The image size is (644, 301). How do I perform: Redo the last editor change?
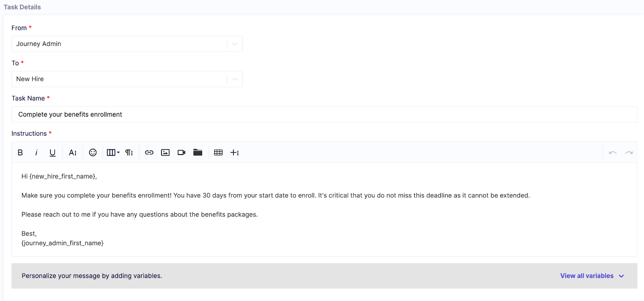point(629,153)
